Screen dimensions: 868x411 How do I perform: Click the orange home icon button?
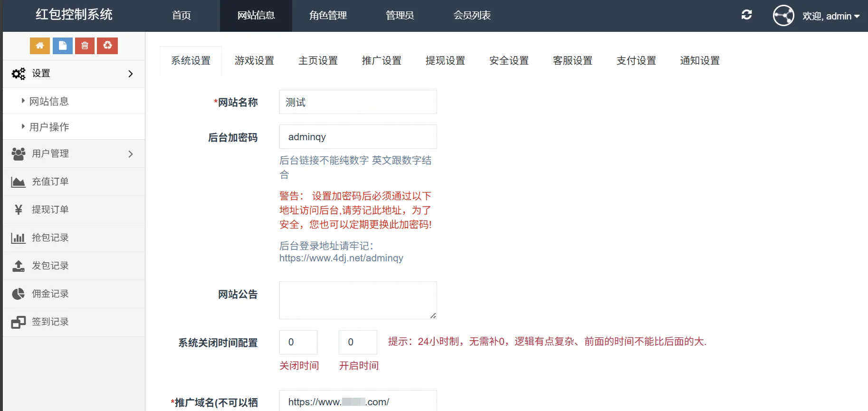coord(40,46)
